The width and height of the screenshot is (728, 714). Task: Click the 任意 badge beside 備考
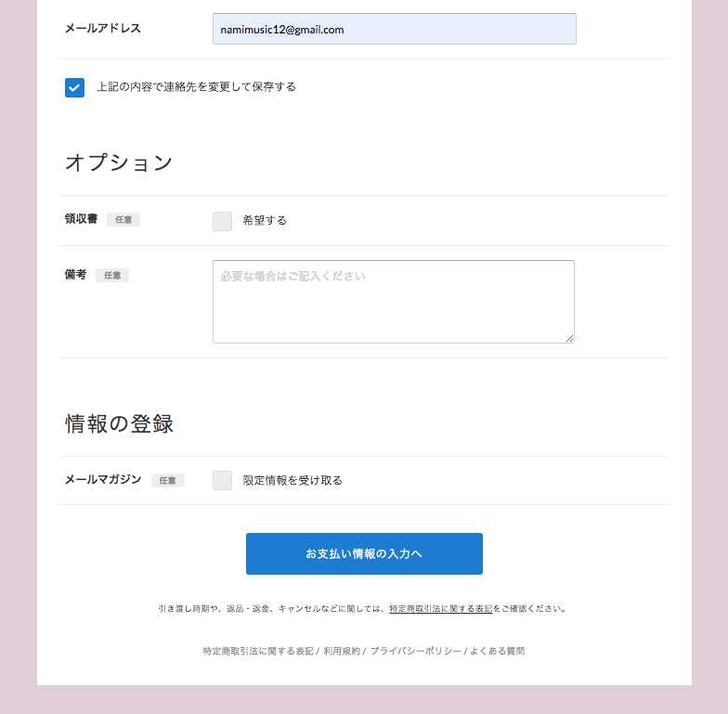coord(112,276)
